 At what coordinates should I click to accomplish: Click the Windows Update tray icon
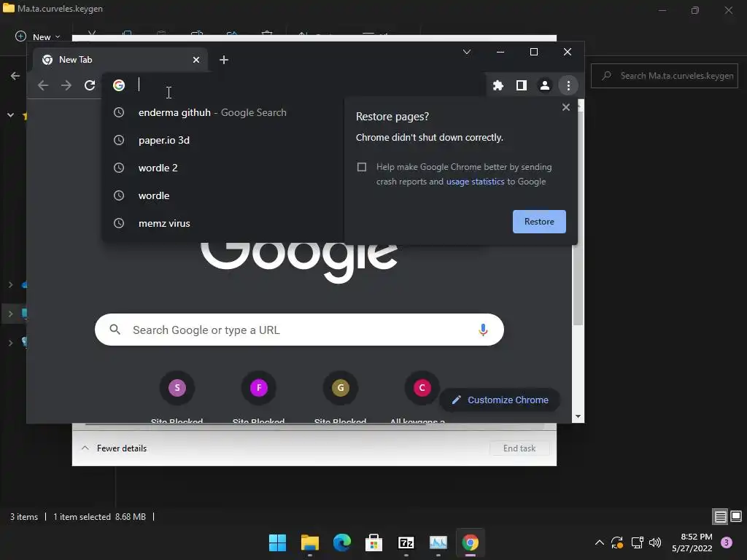(617, 542)
